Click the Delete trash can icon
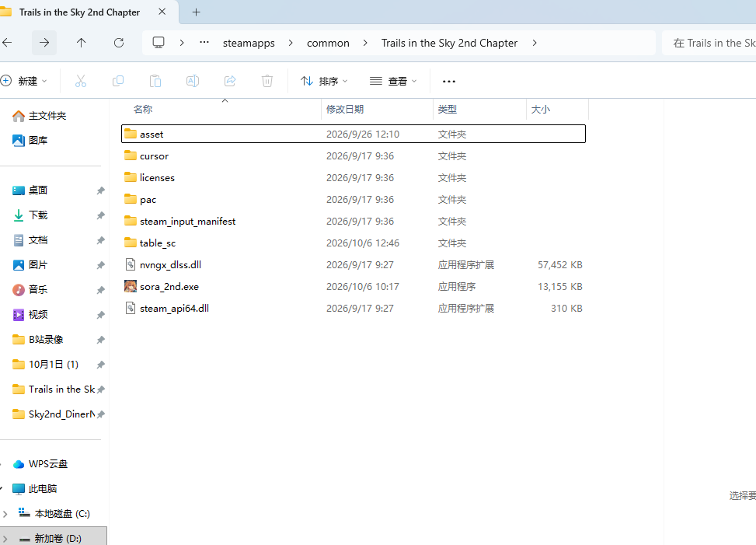The image size is (756, 545). (267, 81)
